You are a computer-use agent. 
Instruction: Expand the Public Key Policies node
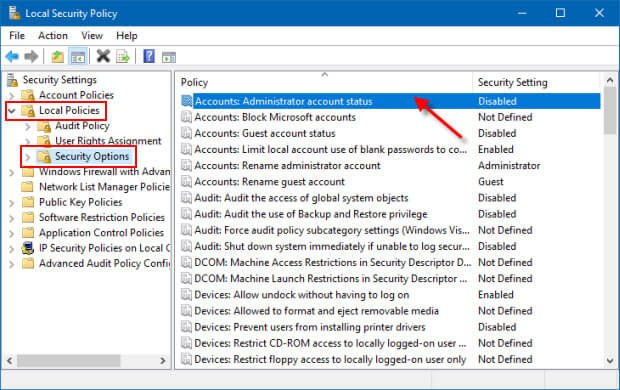pos(12,203)
